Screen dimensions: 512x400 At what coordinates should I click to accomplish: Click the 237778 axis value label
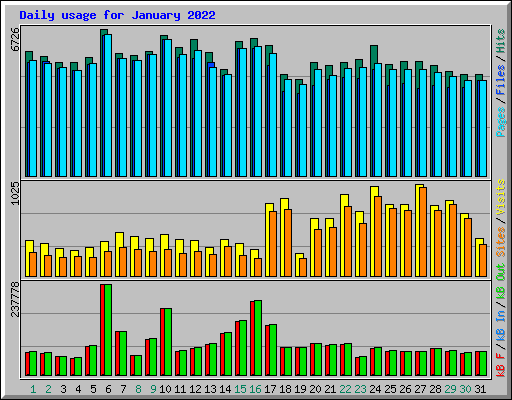(x=15, y=299)
